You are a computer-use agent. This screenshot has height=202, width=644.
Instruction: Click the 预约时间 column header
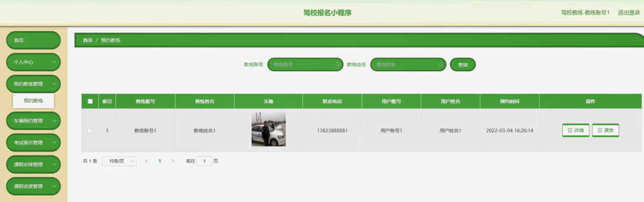coord(510,101)
